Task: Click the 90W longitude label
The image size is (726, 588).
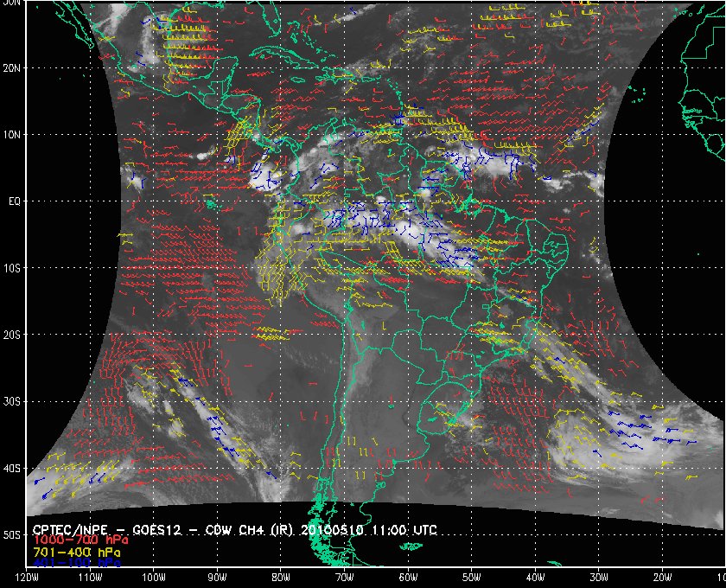Action: click(217, 578)
